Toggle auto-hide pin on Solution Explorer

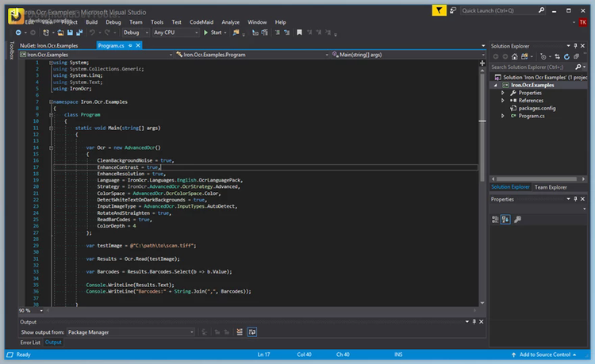coord(575,46)
